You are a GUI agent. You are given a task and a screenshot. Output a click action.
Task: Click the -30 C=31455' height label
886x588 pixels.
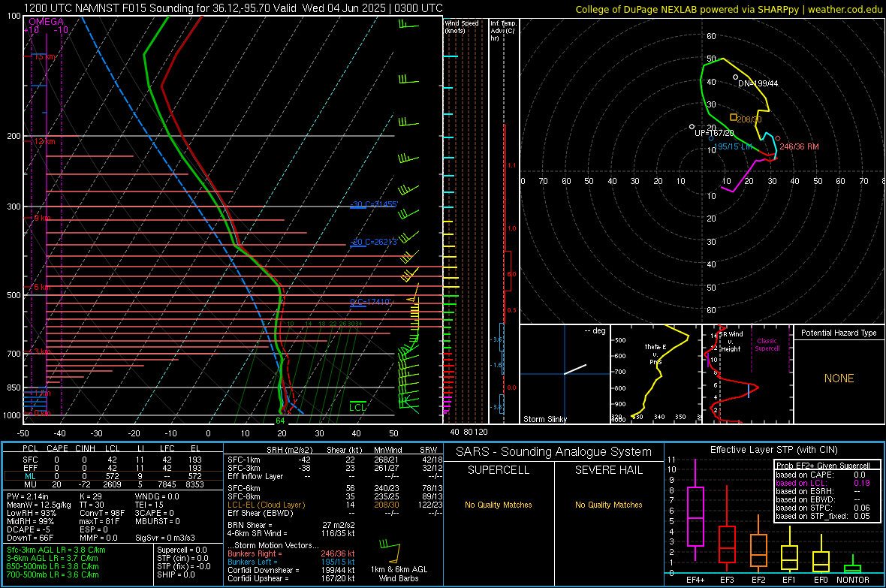click(x=374, y=204)
